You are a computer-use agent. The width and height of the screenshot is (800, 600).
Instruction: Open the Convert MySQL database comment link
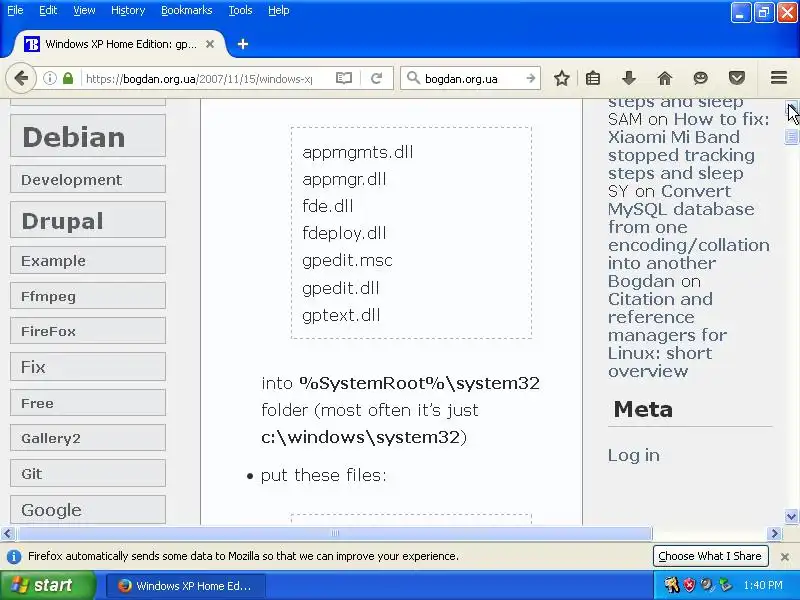pyautogui.click(x=689, y=227)
